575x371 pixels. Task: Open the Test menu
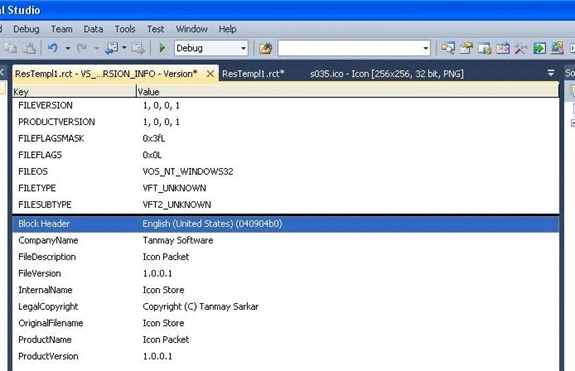[155, 29]
